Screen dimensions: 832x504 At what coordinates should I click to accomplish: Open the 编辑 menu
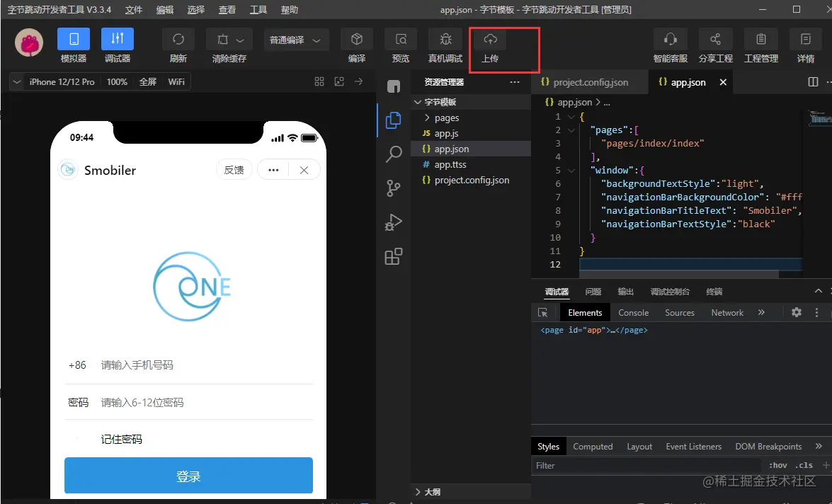click(x=164, y=9)
